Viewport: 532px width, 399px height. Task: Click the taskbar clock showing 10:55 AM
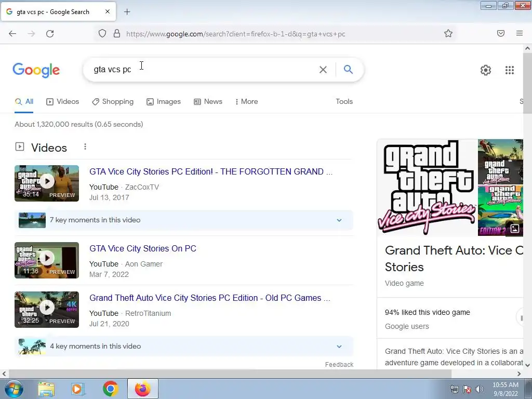(x=506, y=389)
